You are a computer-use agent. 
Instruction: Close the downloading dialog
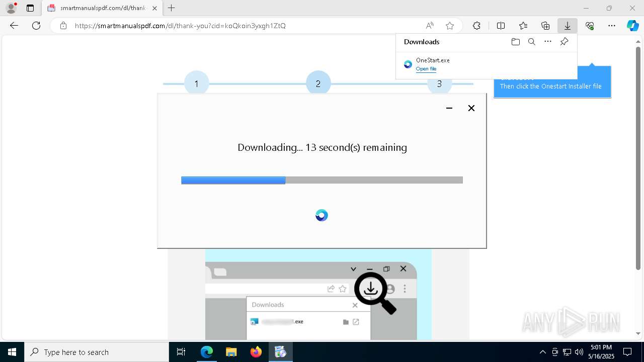coord(471,108)
